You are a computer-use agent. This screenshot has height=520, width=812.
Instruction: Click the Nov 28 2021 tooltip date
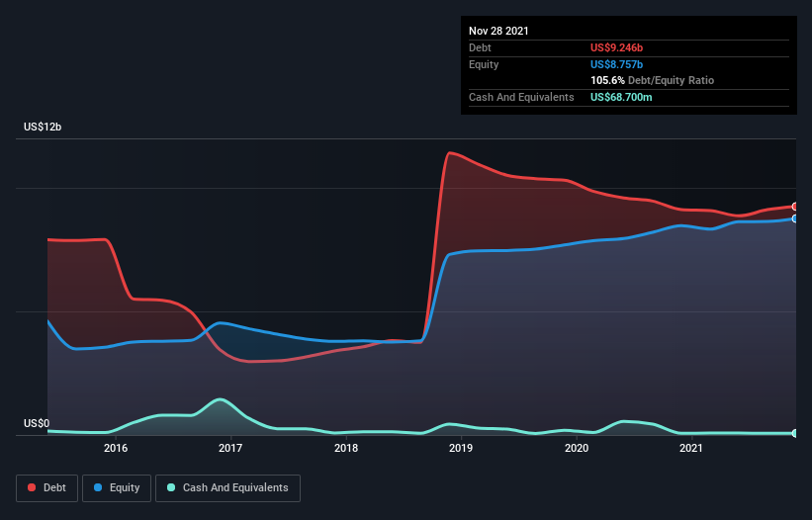pos(498,31)
